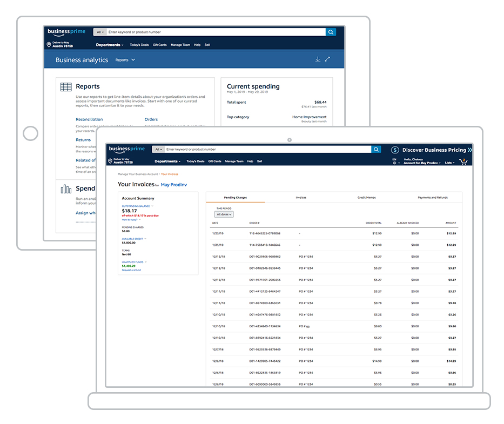Switch to the Credit Memos tab
Screen dimensions: 504x424
(366, 198)
